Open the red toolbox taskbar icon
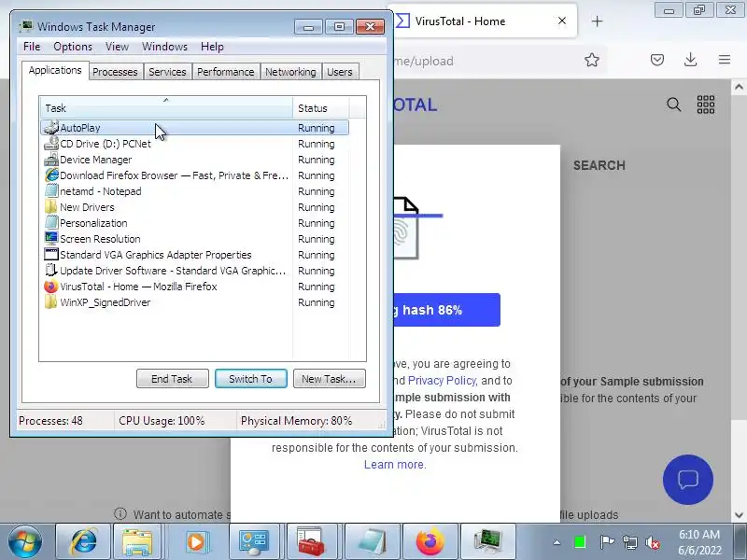Viewport: 747px width, 560px height. (311, 541)
